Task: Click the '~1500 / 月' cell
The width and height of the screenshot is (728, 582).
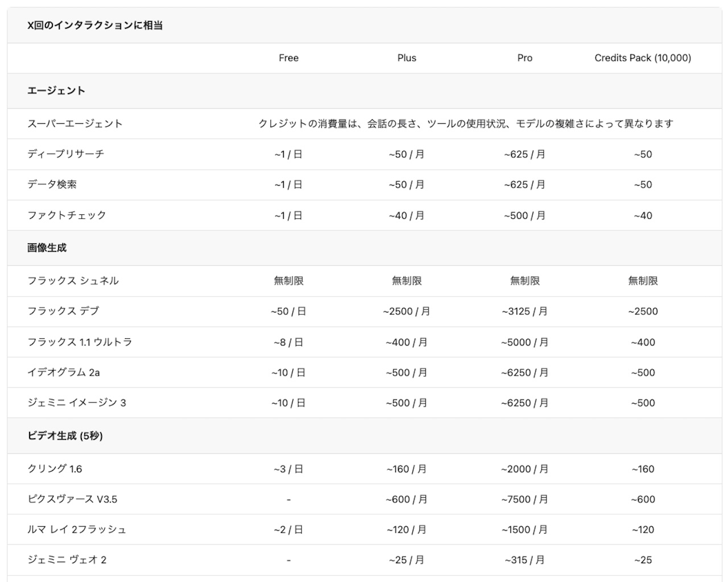Action: (x=525, y=530)
